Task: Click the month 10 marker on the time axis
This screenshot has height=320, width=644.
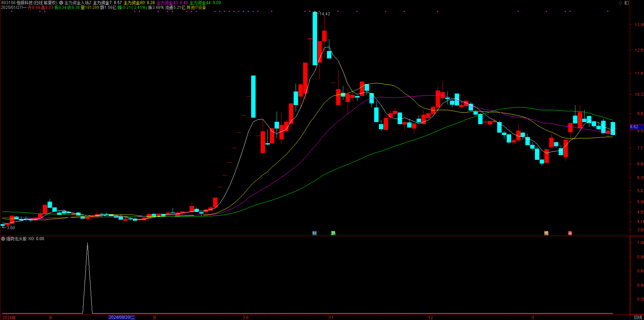Action: click(x=246, y=317)
